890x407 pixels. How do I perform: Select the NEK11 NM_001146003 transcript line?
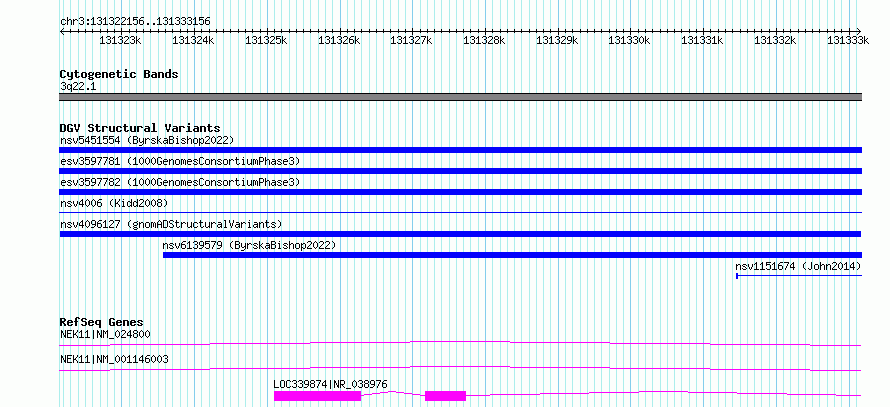click(x=460, y=368)
